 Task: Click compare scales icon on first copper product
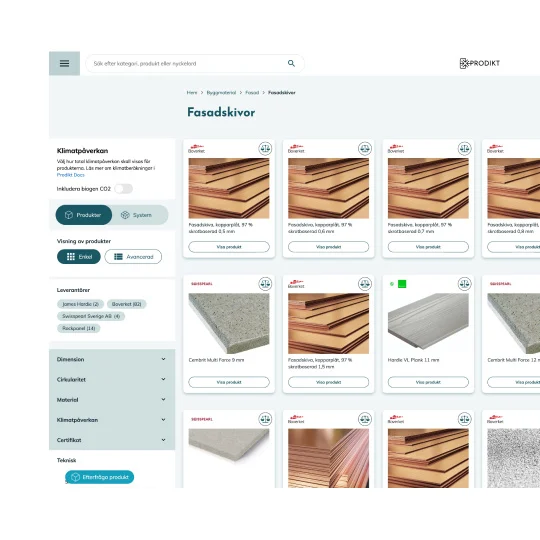265,149
